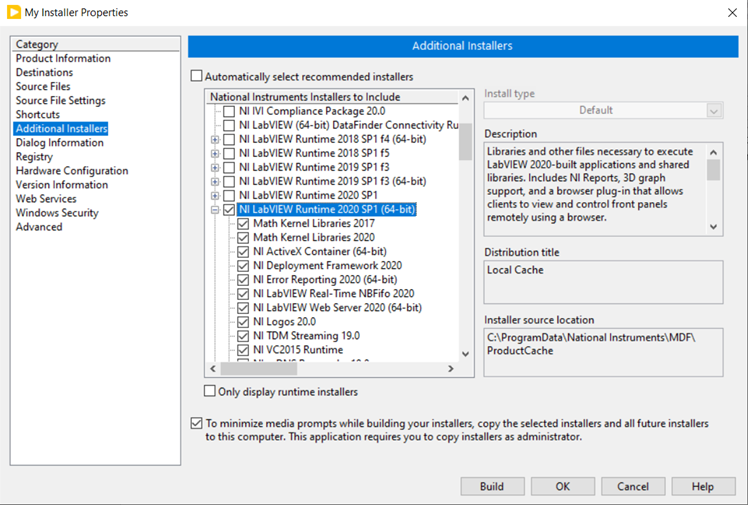This screenshot has width=748, height=505.
Task: Uncheck NI ActiveX Container (64-bit)
Action: (x=243, y=251)
